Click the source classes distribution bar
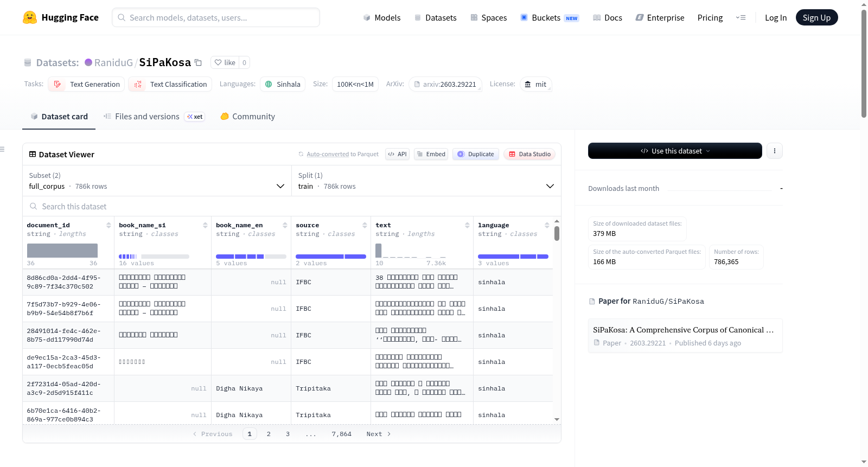Image resolution: width=868 pixels, height=467 pixels. coord(331,257)
